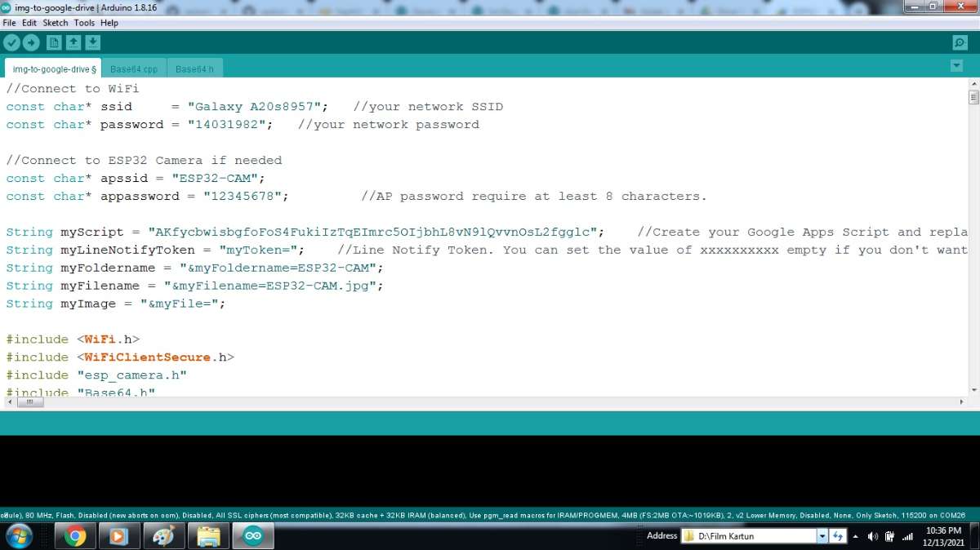
Task: Open the Windows Start menu
Action: pos(19,535)
